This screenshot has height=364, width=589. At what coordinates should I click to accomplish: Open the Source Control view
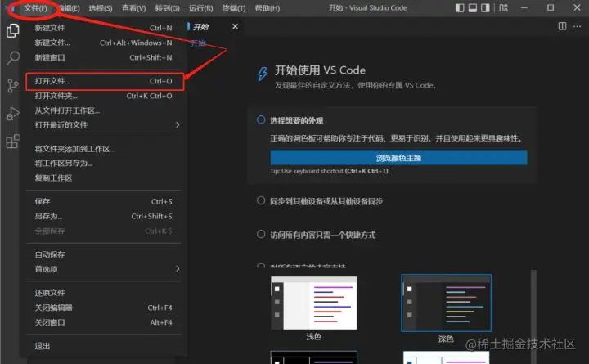12,86
